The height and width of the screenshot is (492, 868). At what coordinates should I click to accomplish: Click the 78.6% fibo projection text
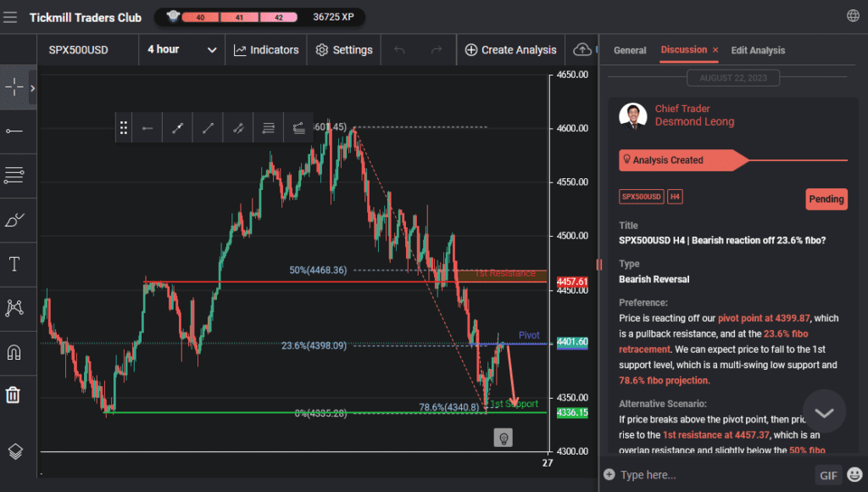[x=665, y=381]
